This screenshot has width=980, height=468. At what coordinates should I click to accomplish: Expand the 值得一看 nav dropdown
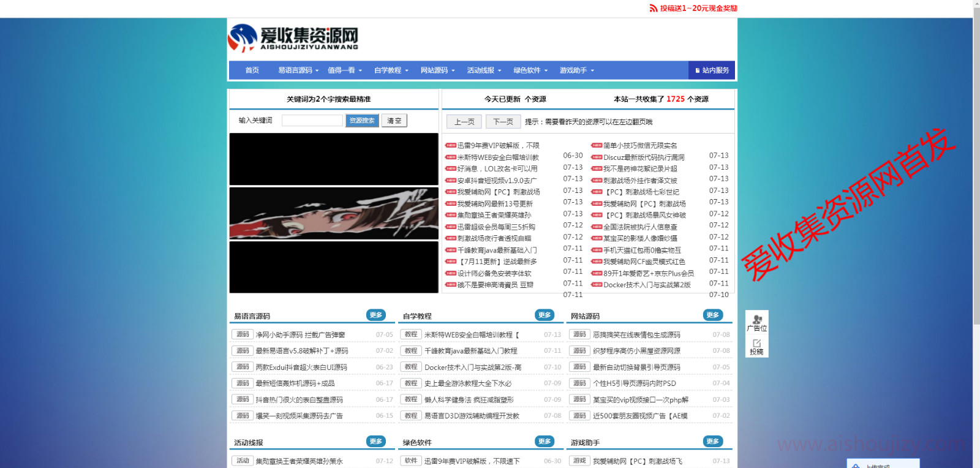click(345, 70)
